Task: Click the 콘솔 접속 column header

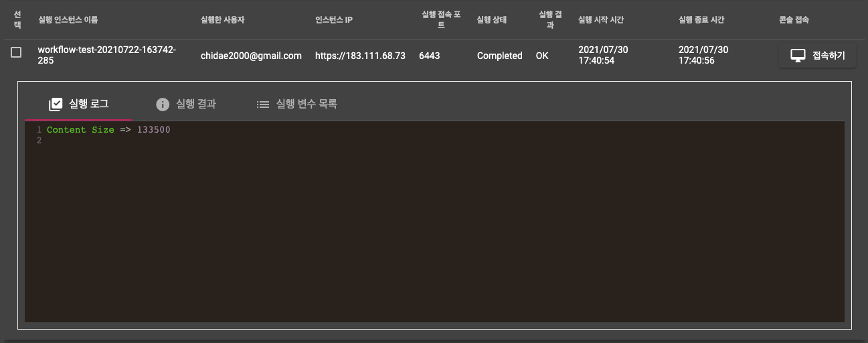Action: tap(794, 19)
